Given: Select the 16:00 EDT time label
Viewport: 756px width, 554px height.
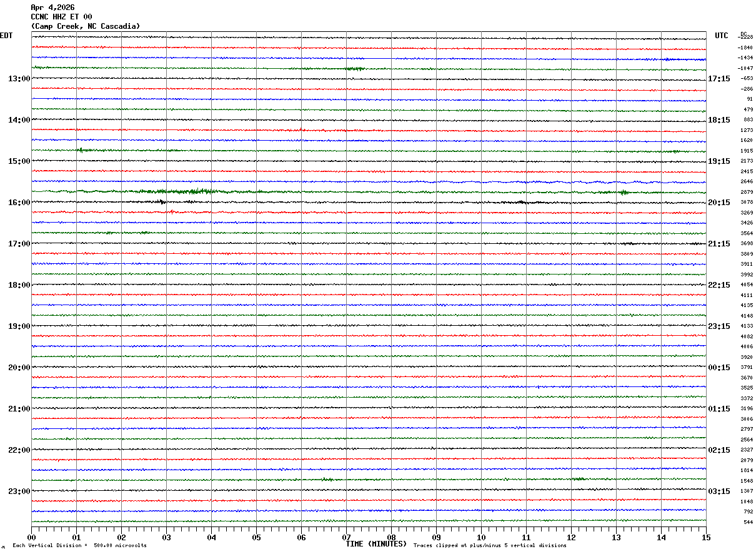Looking at the screenshot, I should click(x=19, y=203).
